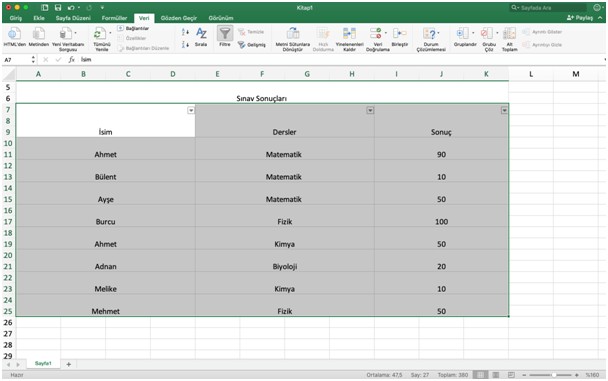Click the cell containing Biyoloji
This screenshot has height=381, width=608.
(285, 261)
